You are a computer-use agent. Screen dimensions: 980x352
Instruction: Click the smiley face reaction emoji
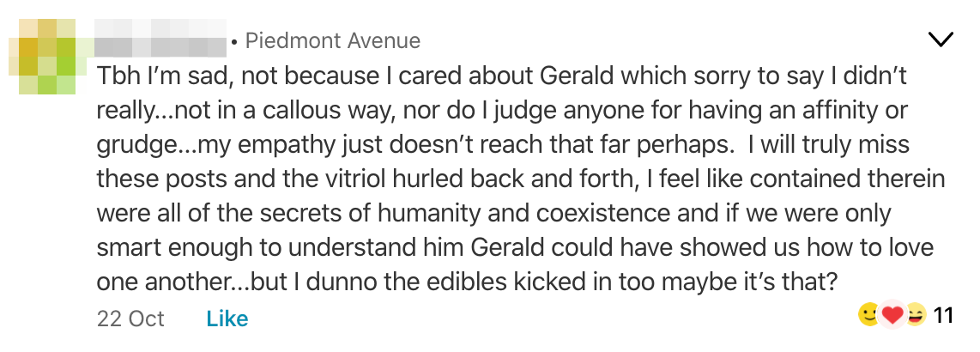coord(869,314)
